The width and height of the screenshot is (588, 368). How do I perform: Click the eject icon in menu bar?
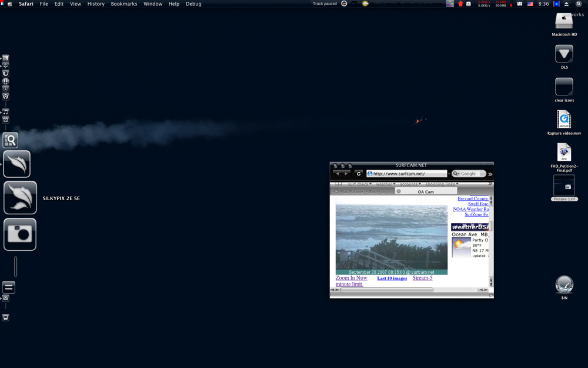click(566, 4)
